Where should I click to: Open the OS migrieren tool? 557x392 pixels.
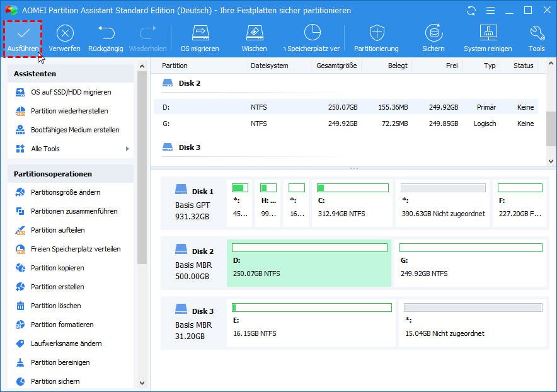200,38
